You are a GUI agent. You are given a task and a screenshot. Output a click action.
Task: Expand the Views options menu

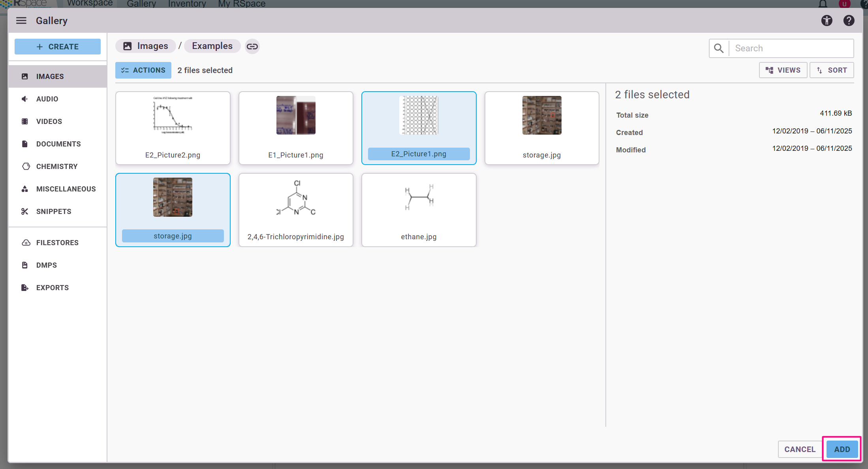point(783,70)
